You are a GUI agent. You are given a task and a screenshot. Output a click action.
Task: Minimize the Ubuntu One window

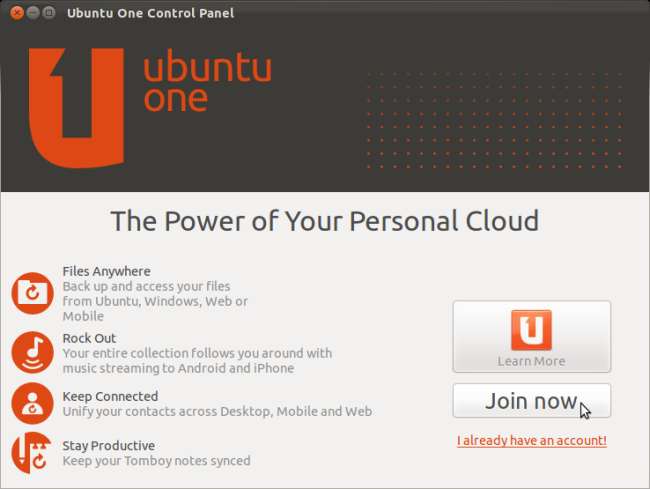coord(33,13)
